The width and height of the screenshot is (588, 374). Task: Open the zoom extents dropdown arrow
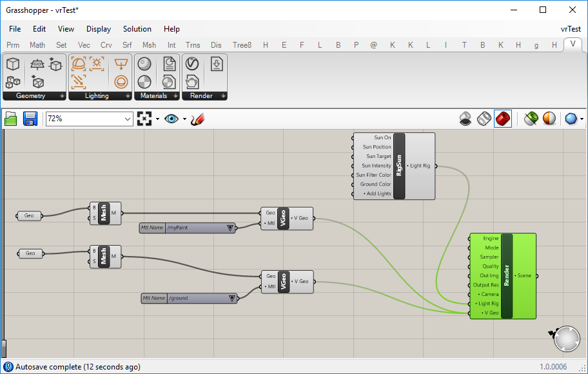tap(157, 119)
